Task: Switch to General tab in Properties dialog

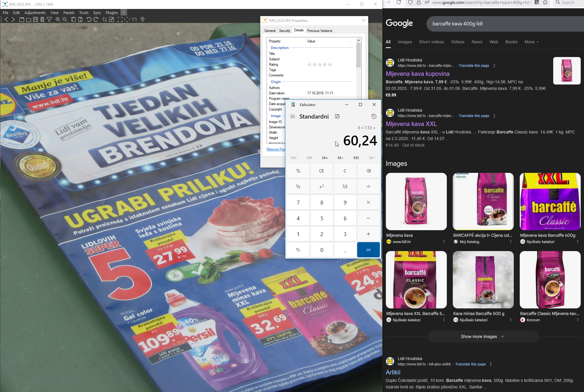Action: [x=270, y=31]
